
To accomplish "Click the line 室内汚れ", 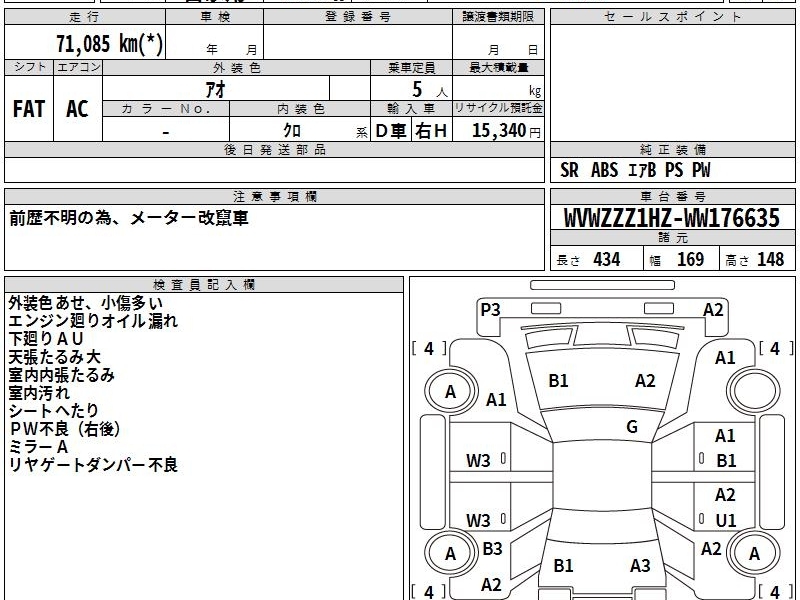I will pyautogui.click(x=39, y=393).
